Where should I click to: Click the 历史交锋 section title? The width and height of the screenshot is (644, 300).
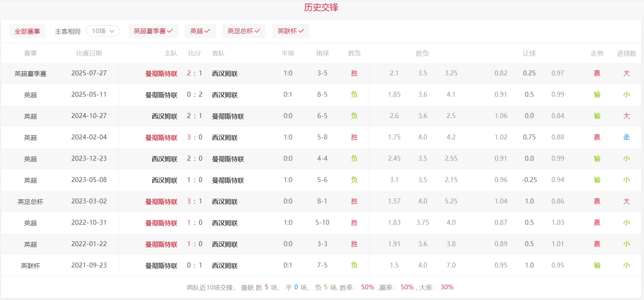pos(321,8)
